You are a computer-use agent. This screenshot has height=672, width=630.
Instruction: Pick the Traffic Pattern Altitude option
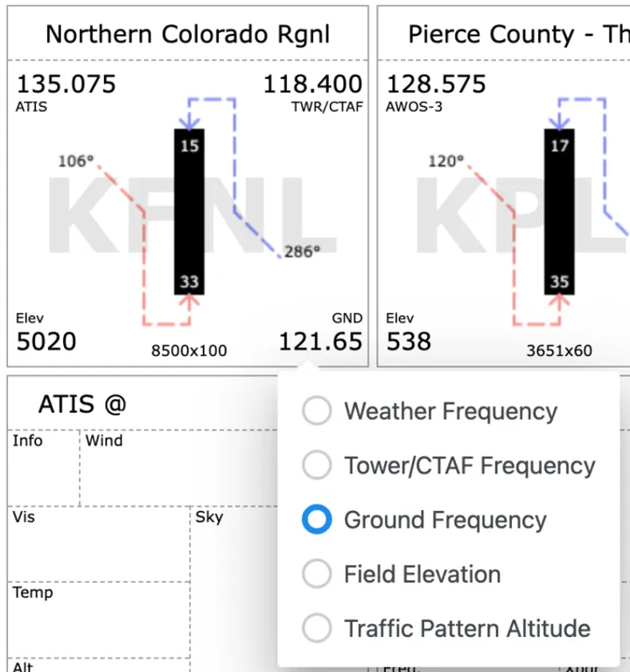(317, 628)
